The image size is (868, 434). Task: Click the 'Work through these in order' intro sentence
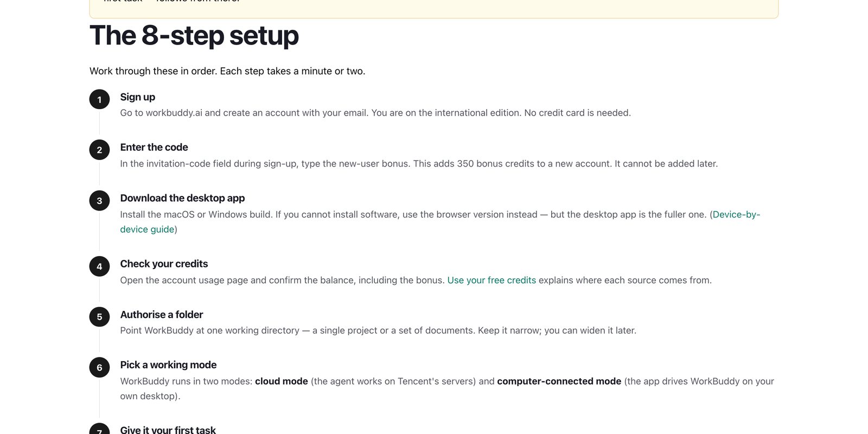click(227, 71)
